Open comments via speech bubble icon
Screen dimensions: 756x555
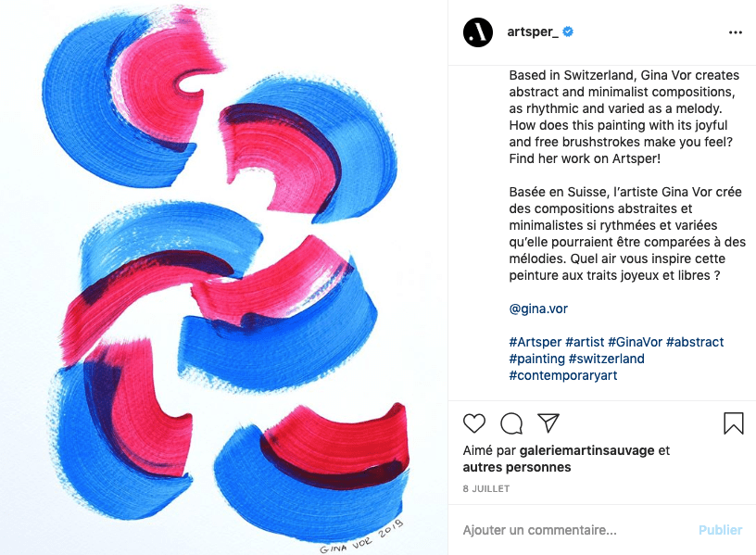tap(511, 423)
